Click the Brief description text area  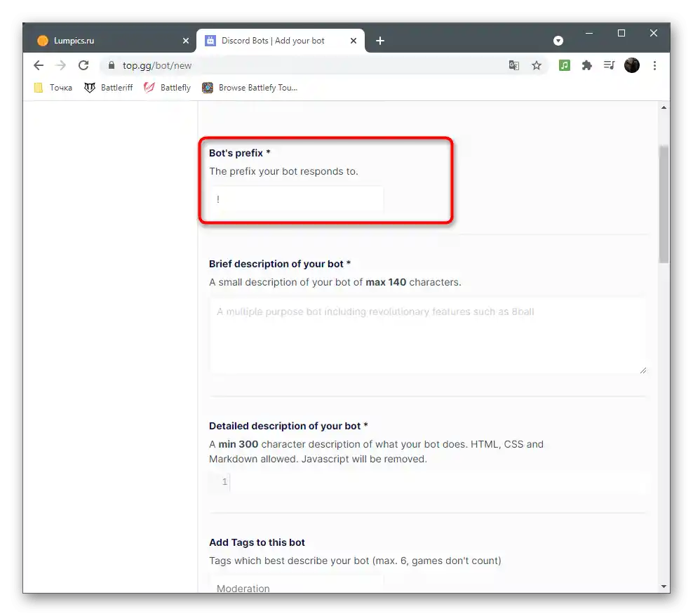(428, 336)
